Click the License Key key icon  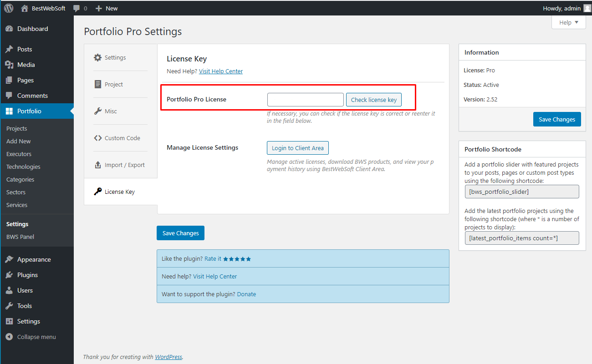[x=97, y=192]
